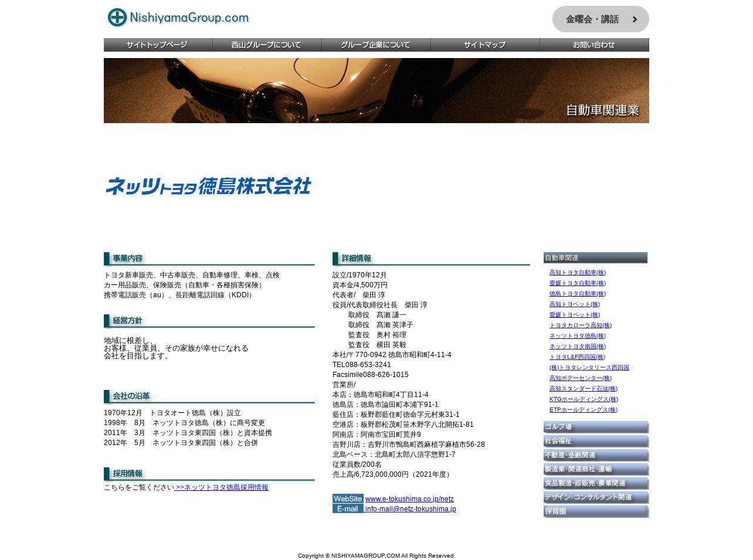Open the 徳島トヨタ自動車(株) link

(577, 294)
